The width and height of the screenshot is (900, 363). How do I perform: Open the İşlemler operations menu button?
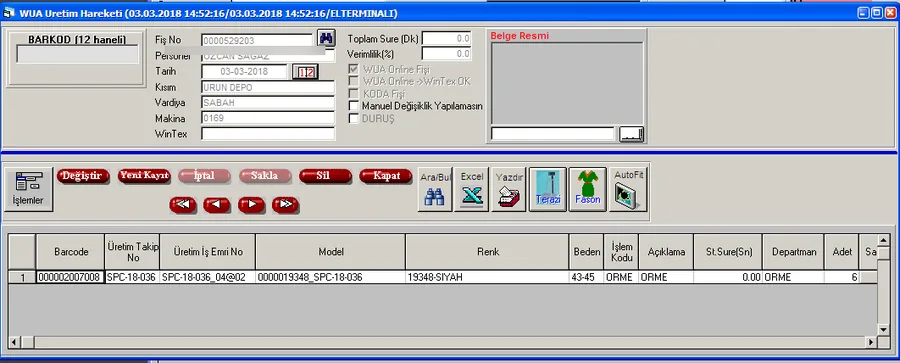29,190
